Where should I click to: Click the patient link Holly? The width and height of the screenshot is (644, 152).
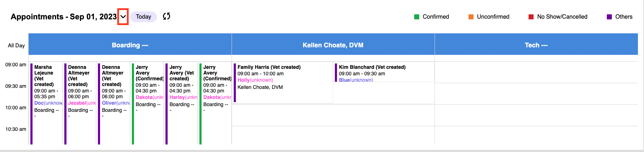point(244,80)
